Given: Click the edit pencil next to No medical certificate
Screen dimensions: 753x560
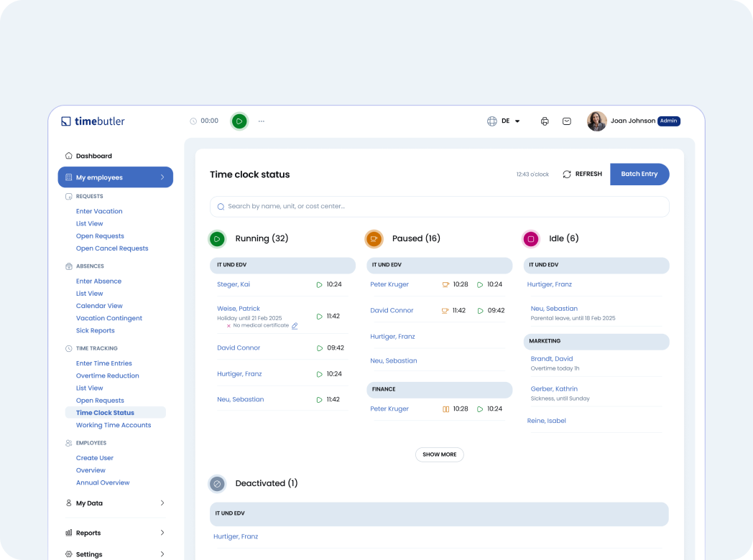Looking at the screenshot, I should [295, 326].
